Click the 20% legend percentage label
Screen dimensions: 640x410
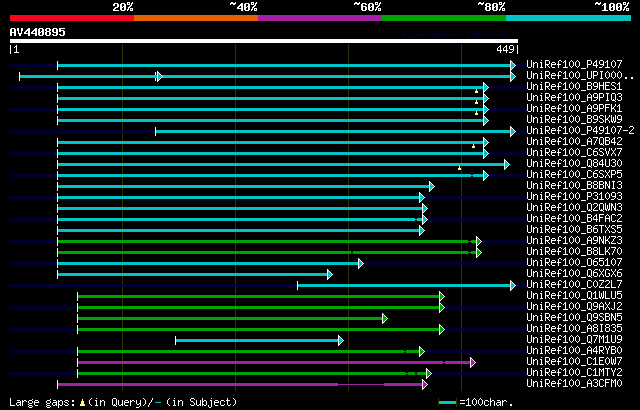[x=122, y=7]
